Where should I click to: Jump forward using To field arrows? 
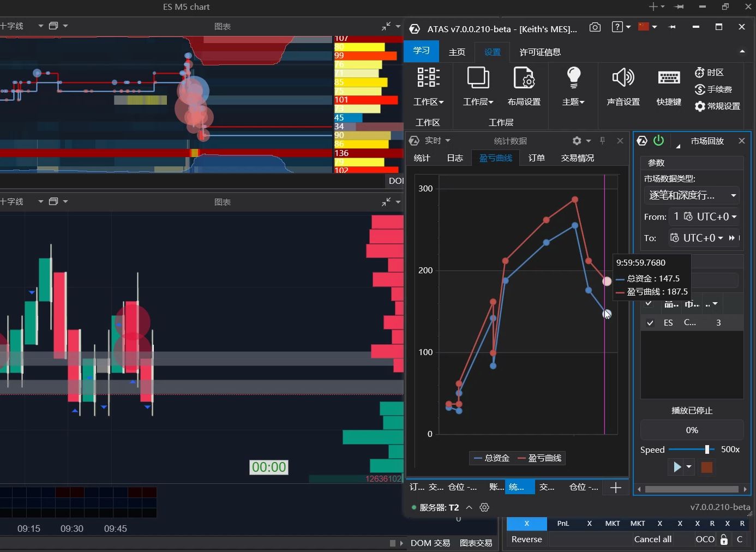point(732,238)
